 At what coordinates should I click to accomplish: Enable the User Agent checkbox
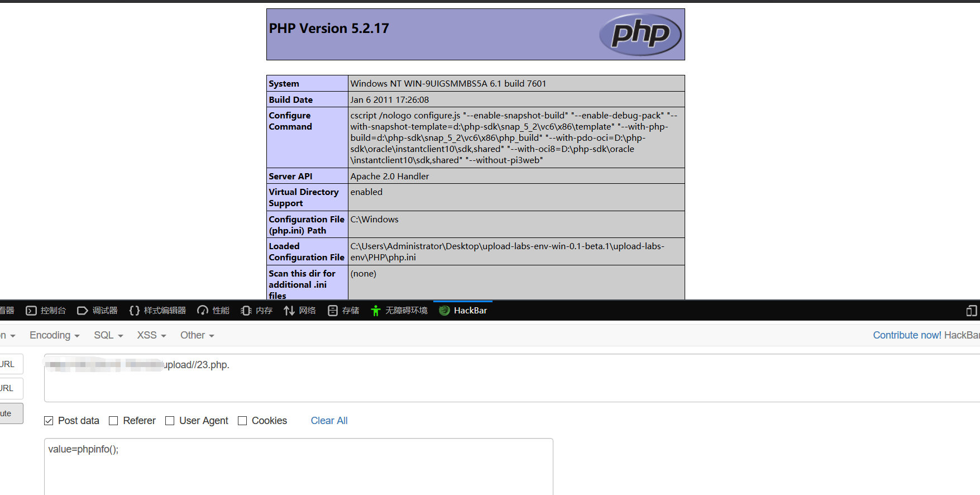(170, 421)
